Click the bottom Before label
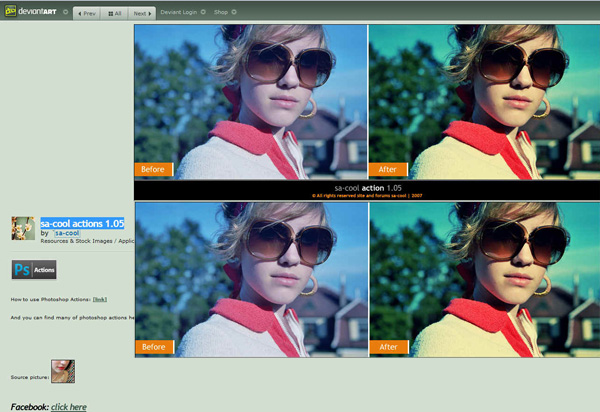This screenshot has width=600, height=412. point(154,347)
